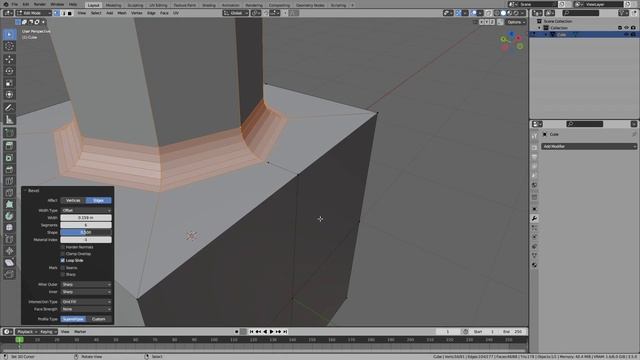Open the Mesh menu in viewport header

122,13
